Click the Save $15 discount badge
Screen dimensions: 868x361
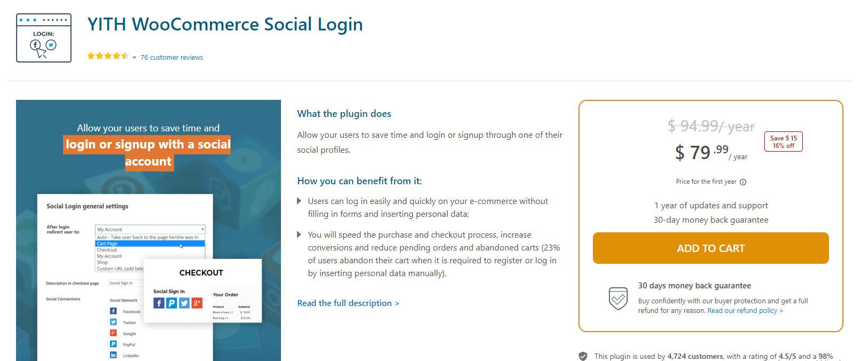[783, 142]
